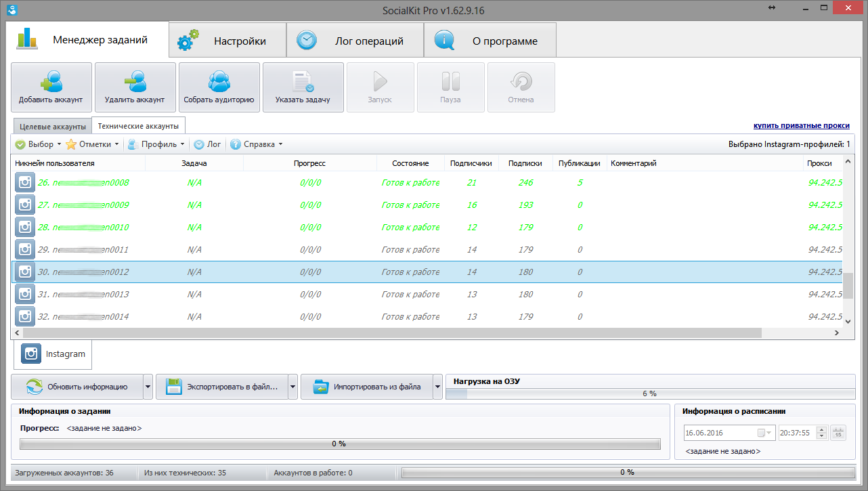Click the disabled Отмена button
This screenshot has width=868, height=491.
tap(521, 87)
